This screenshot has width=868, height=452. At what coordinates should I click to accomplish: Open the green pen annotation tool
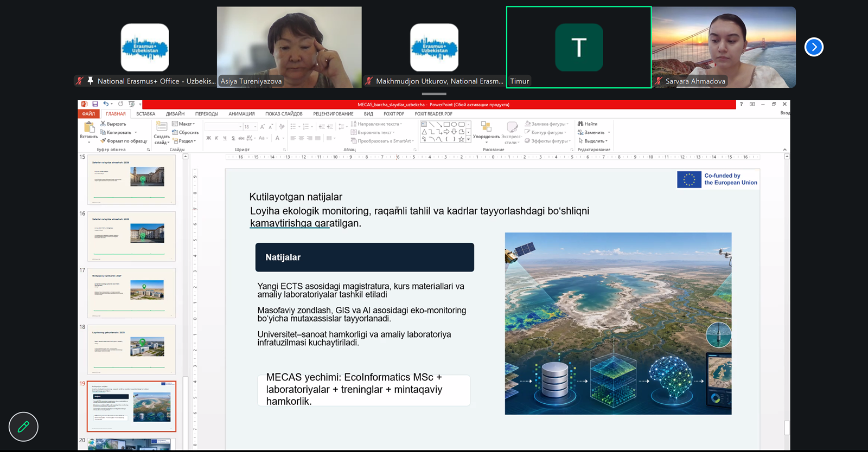(23, 427)
